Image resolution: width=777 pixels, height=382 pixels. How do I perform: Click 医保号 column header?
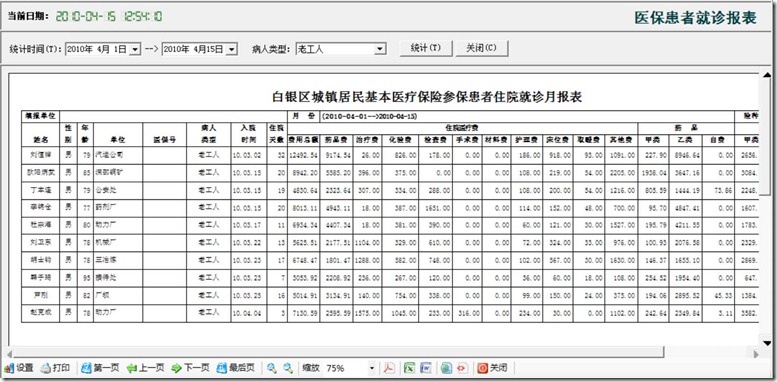pos(165,140)
